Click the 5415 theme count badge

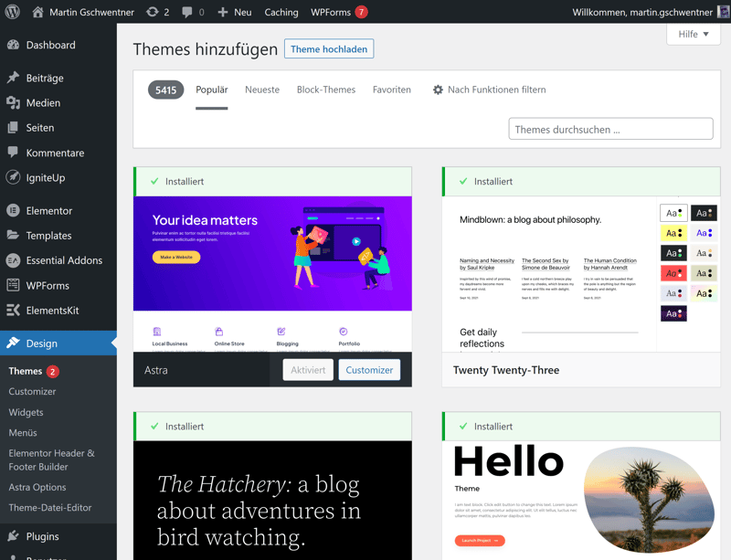[x=165, y=90]
